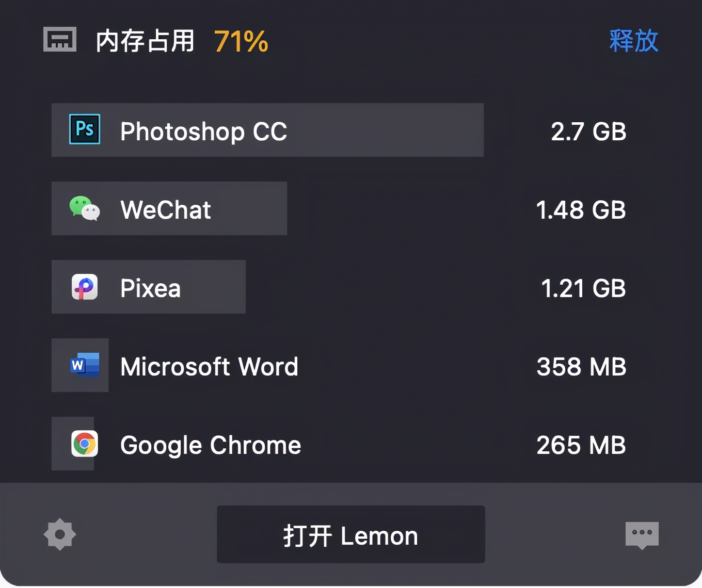Open Lemon with the 打开 Lemon button
The height and width of the screenshot is (588, 702).
[x=351, y=535]
